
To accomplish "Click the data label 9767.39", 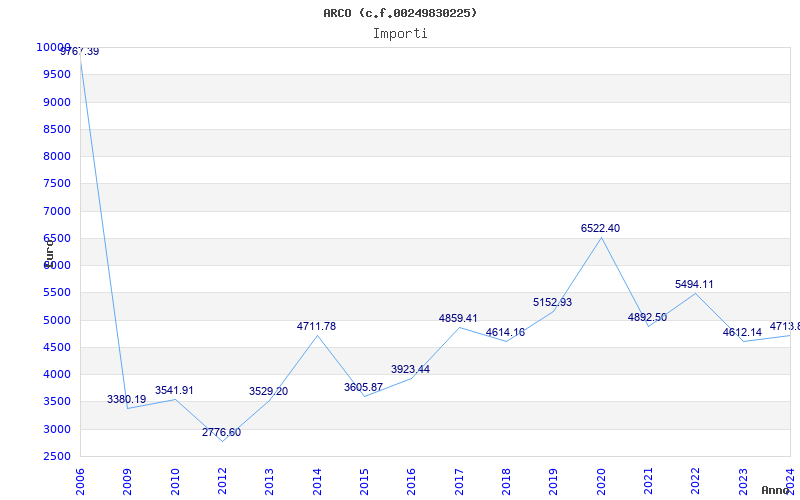I will [80, 52].
